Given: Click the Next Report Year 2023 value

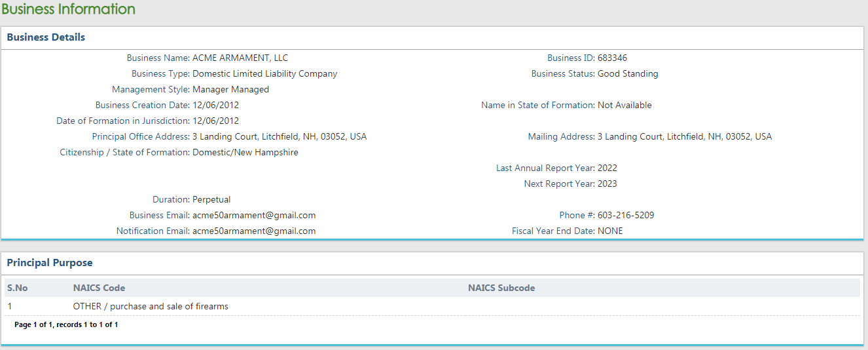Looking at the screenshot, I should (607, 184).
